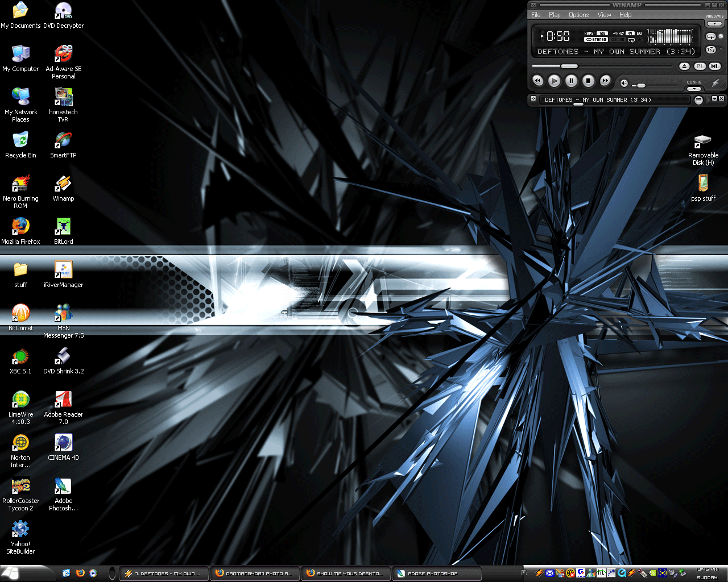Select the My Network Places icon
This screenshot has width=728, height=582.
(20, 105)
